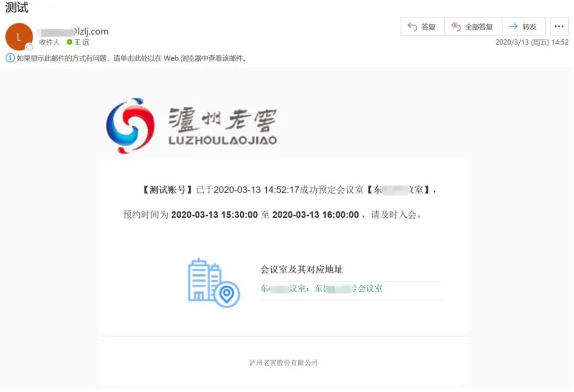The width and height of the screenshot is (574, 392).
Task: Click the LUZHOULAOJIAO wordmark text
Action: (222, 141)
